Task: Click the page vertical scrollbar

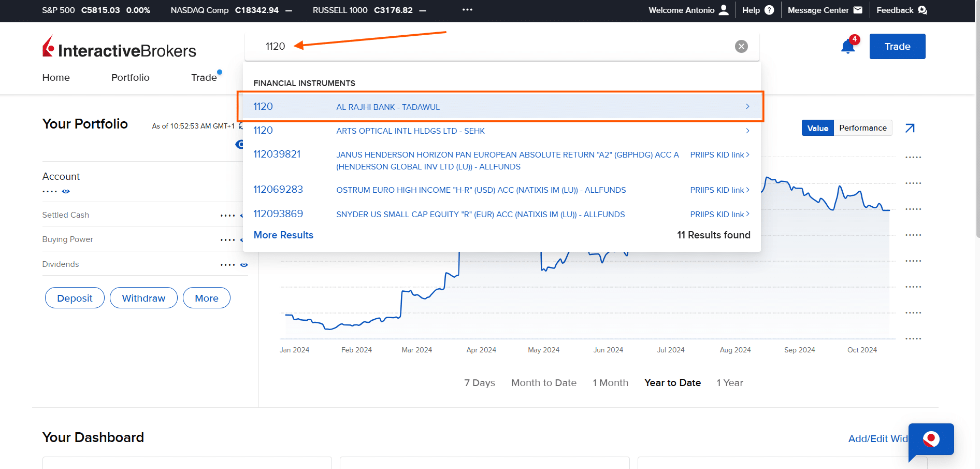Action: (977, 119)
